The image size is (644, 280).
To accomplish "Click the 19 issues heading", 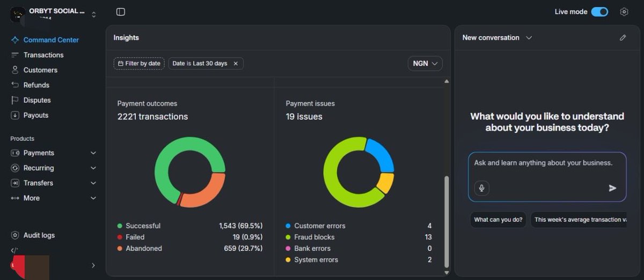I will click(304, 116).
